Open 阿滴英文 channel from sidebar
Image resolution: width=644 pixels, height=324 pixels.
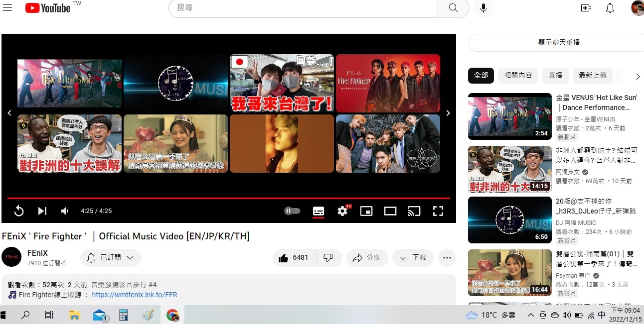click(568, 172)
